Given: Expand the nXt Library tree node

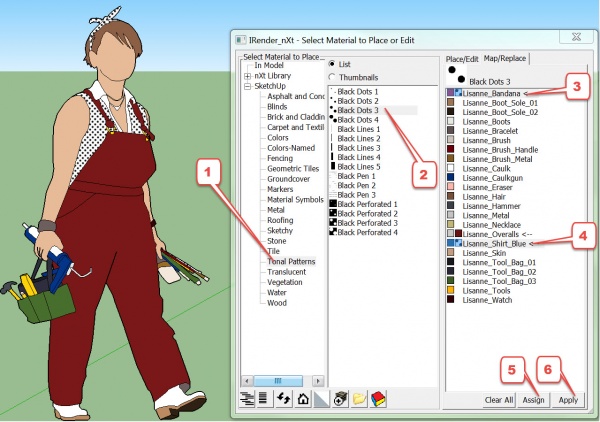Looking at the screenshot, I should point(247,76).
